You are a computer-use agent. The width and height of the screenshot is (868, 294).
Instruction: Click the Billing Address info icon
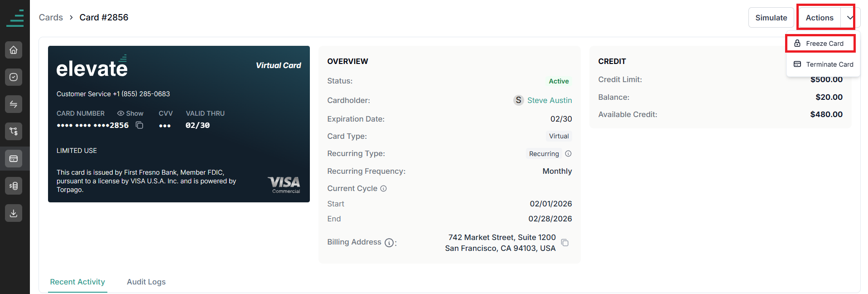point(389,243)
